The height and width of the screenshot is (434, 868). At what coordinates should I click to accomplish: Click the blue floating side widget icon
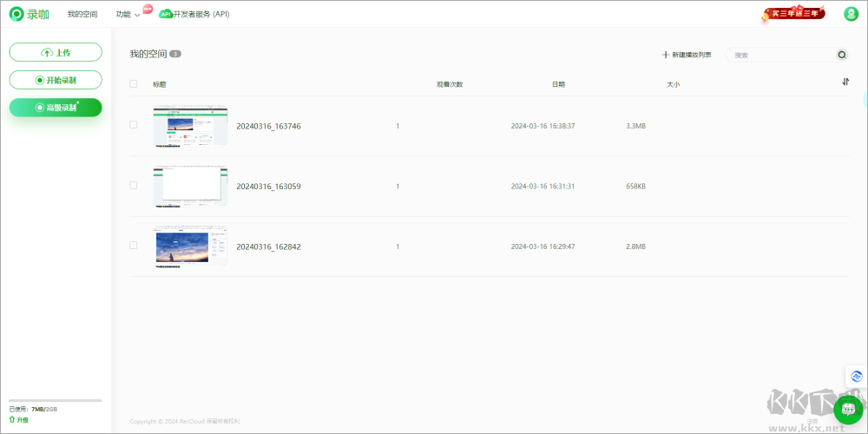click(x=857, y=376)
